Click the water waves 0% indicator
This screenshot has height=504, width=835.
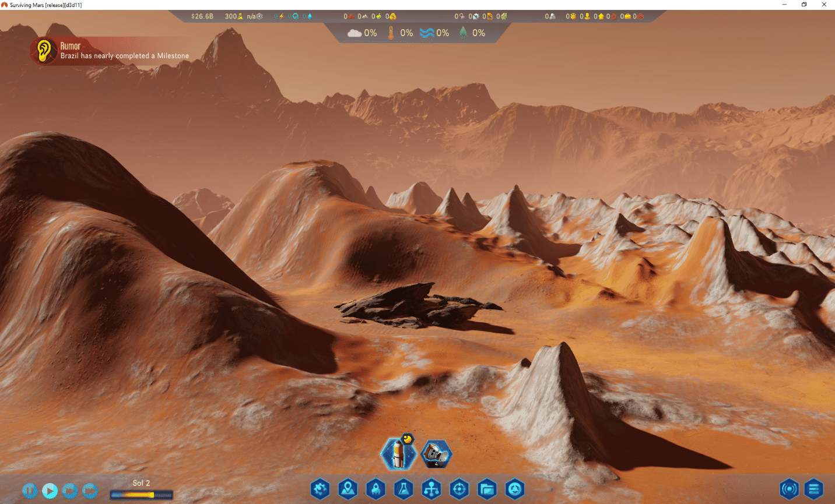point(434,33)
